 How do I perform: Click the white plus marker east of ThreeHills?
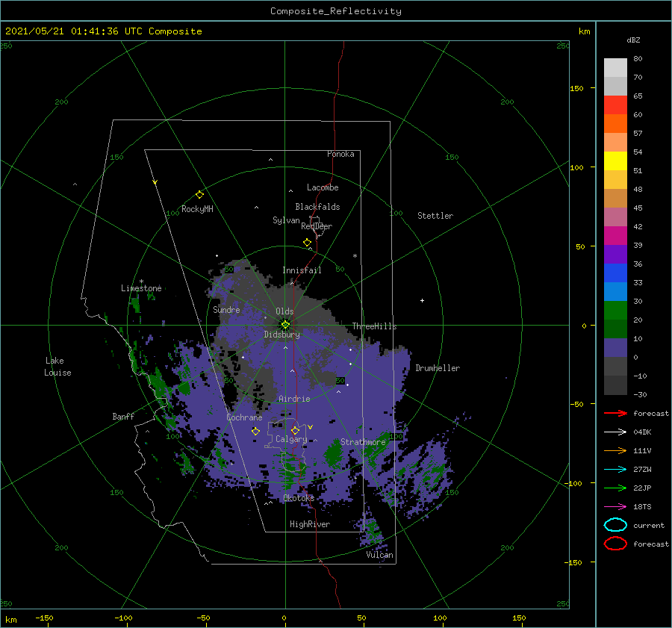tap(422, 300)
